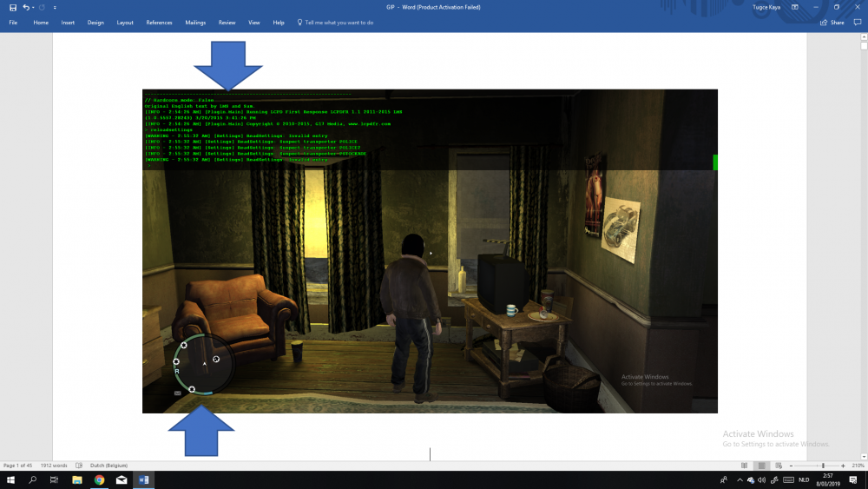Image resolution: width=868 pixels, height=489 pixels.
Task: Click the Word taskbar icon
Action: [143, 480]
